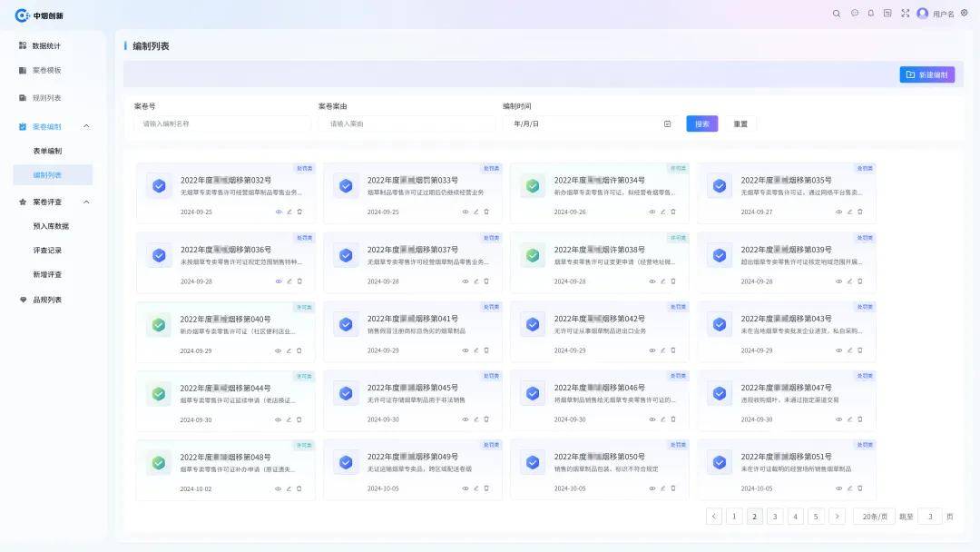Click the search icon in top header
The height and width of the screenshot is (552, 980).
837,14
